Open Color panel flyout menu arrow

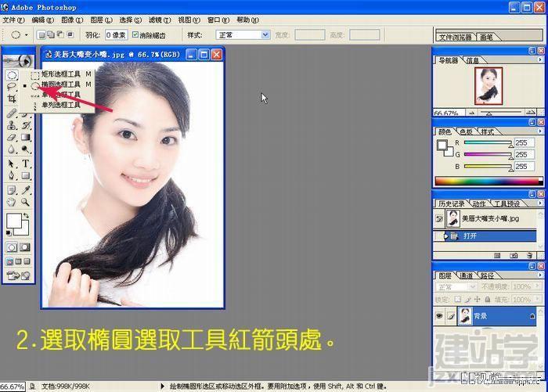click(540, 131)
